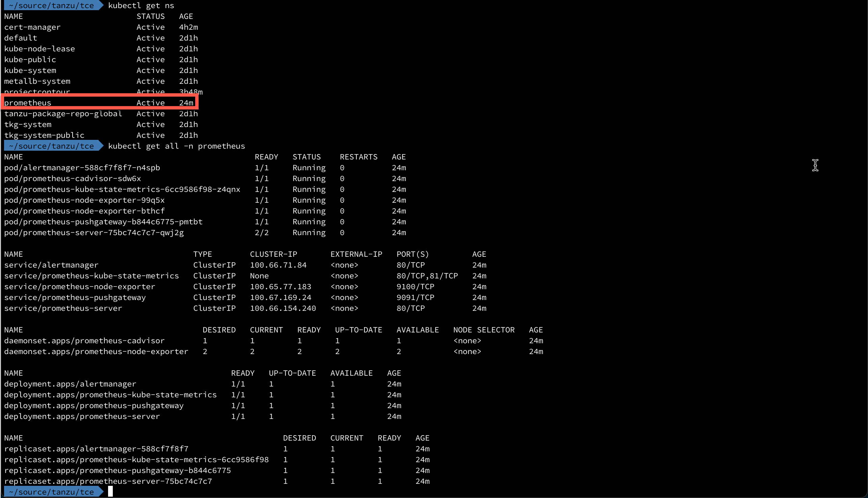Click deployment.apps/prometheus-server row
The height and width of the screenshot is (498, 868).
point(203,416)
